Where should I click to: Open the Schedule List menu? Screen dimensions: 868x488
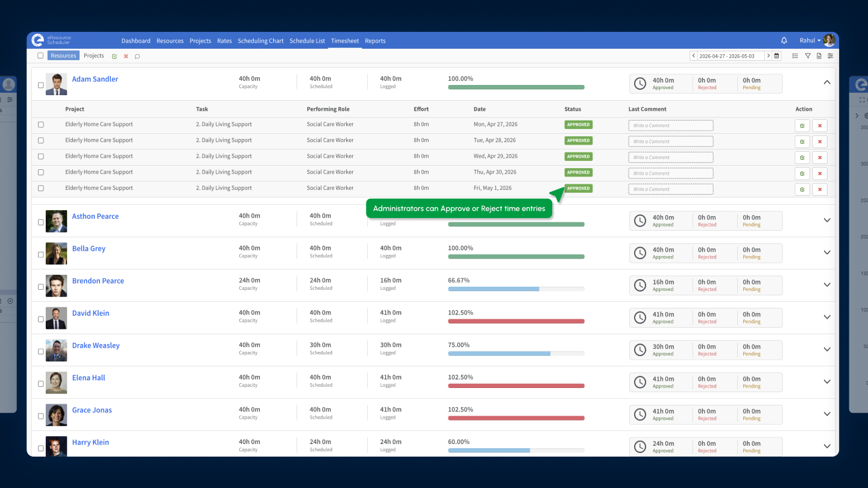click(307, 41)
